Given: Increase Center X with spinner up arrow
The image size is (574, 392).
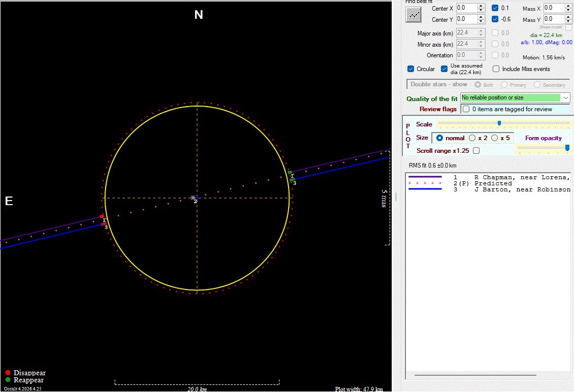Looking at the screenshot, I should [x=481, y=6].
